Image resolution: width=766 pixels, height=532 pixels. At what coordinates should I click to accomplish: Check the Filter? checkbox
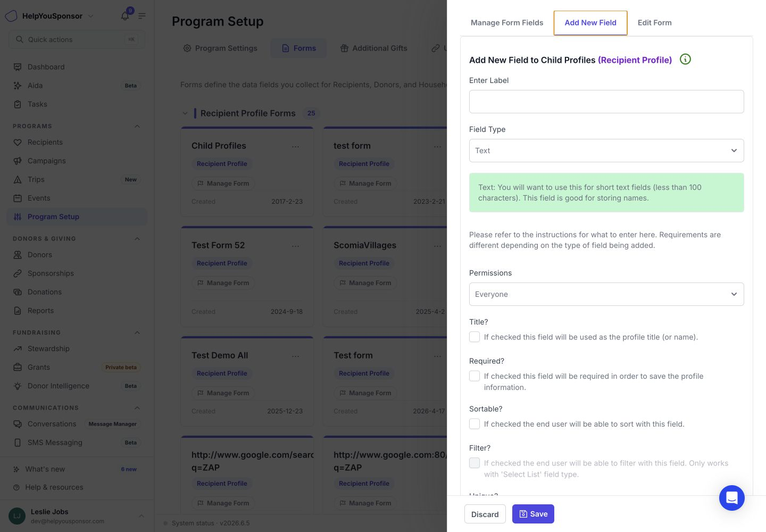click(474, 463)
